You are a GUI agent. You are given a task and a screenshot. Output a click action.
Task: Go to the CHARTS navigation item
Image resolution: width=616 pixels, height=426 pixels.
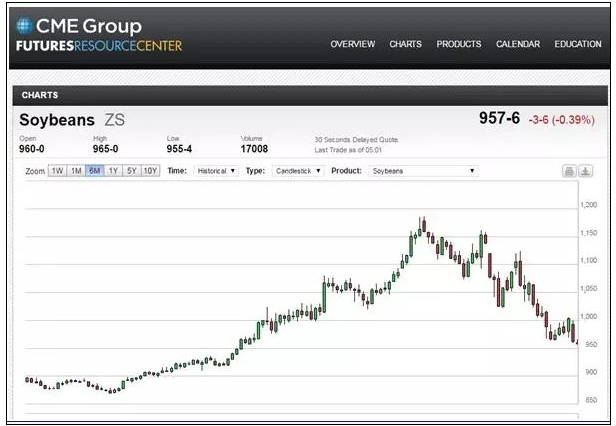click(405, 44)
